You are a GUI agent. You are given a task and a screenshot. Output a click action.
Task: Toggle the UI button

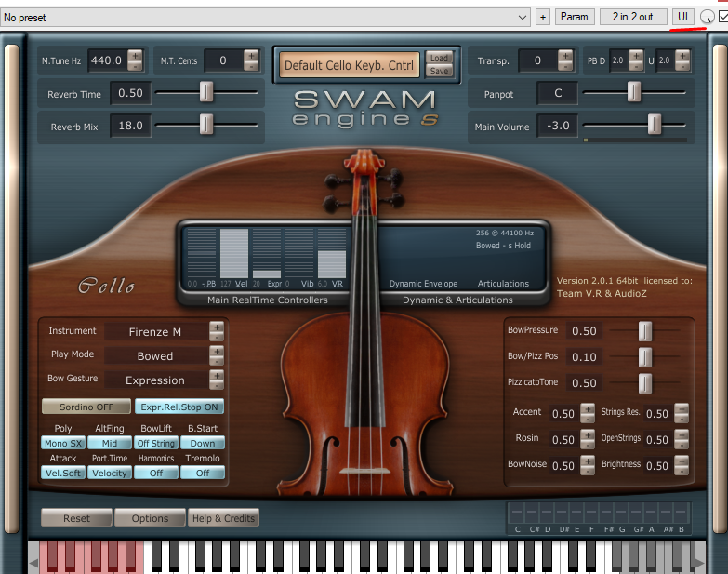(682, 17)
